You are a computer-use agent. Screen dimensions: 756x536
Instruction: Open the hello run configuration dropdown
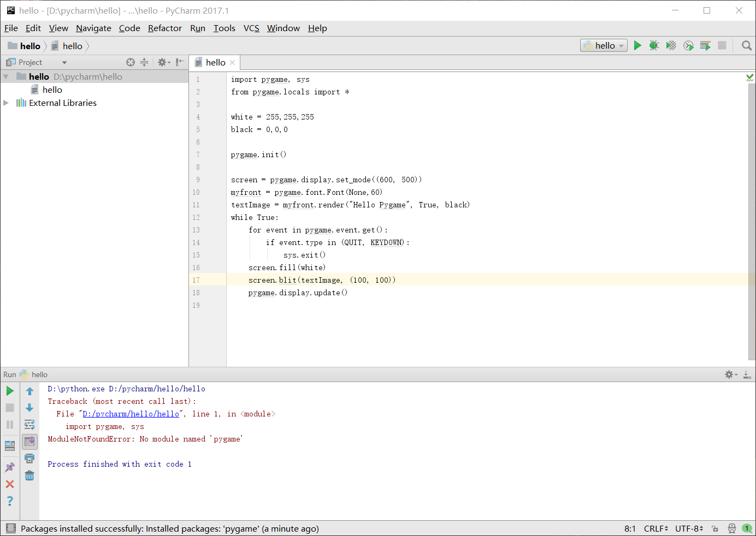(x=604, y=46)
